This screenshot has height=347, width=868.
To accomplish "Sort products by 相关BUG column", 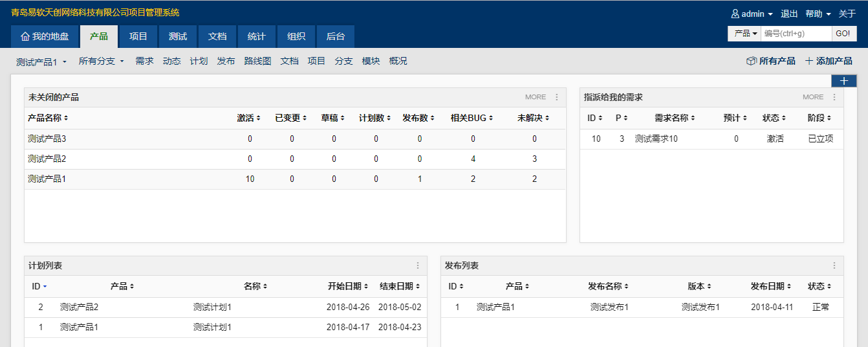I will [x=472, y=118].
